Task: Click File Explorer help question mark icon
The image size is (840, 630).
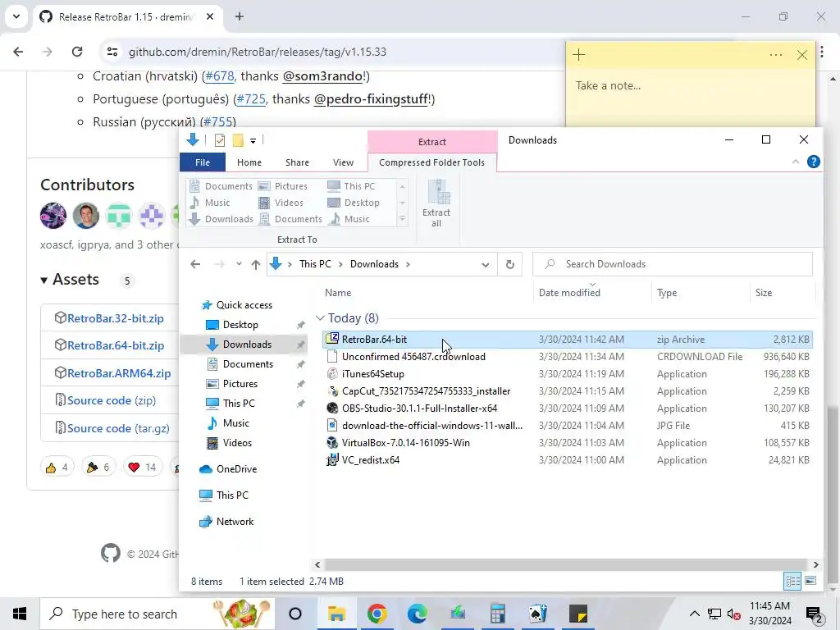Action: [813, 162]
